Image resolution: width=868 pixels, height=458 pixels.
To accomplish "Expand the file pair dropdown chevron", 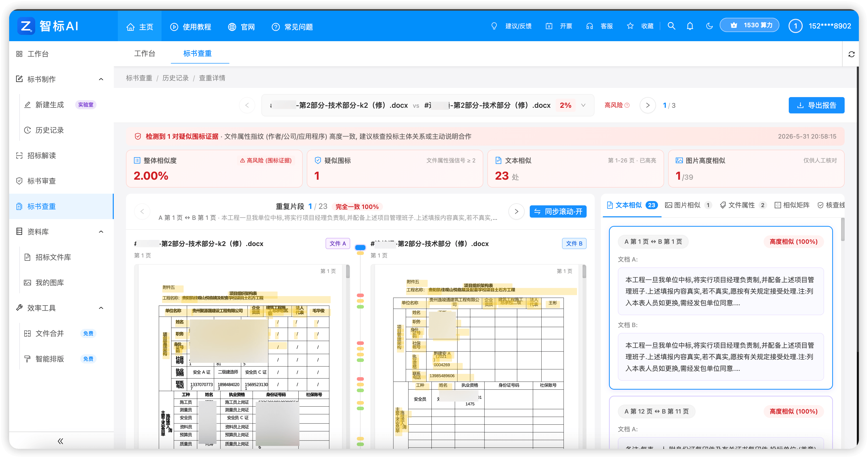I will click(x=583, y=105).
